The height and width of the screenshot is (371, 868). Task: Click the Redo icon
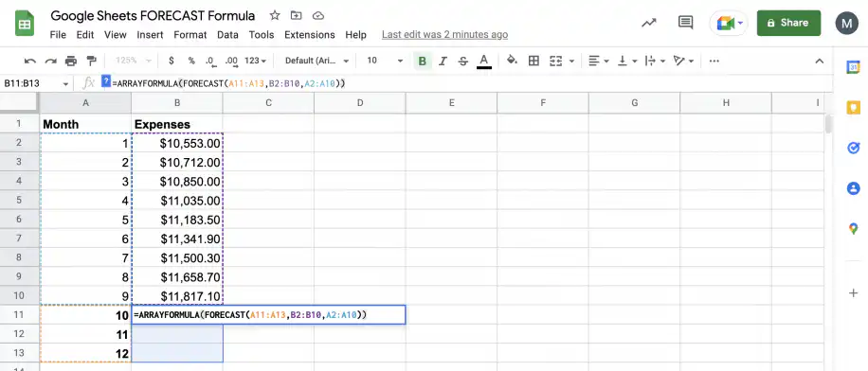click(50, 61)
